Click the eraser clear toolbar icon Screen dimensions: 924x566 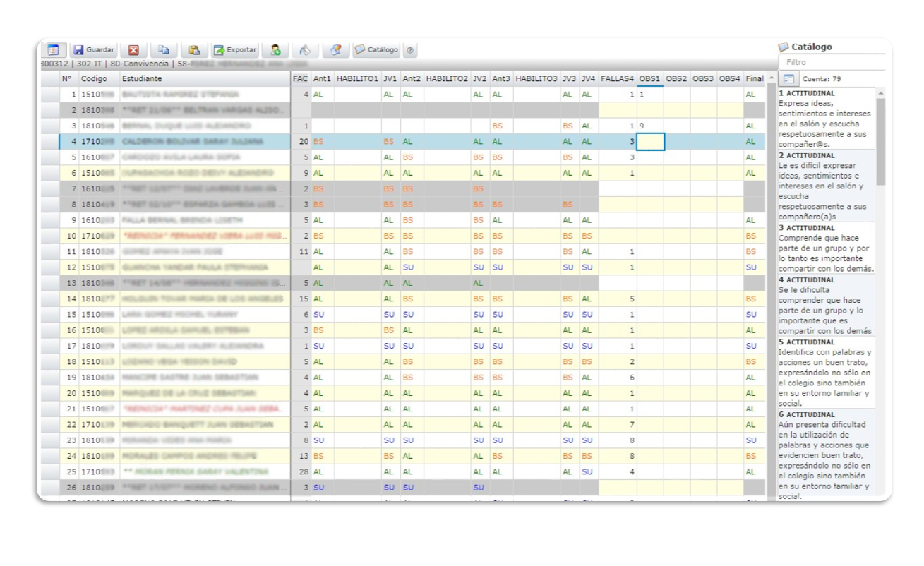tap(305, 50)
